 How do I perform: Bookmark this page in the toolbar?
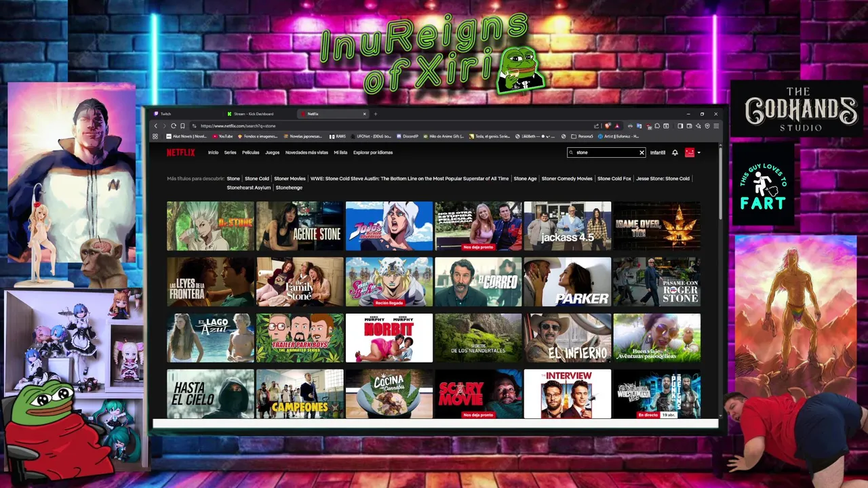[182, 126]
